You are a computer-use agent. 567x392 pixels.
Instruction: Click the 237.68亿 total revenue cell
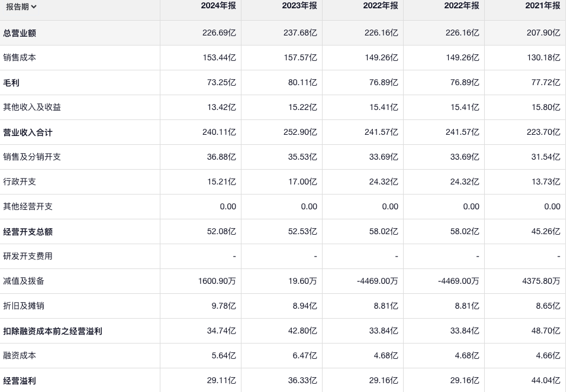300,33
